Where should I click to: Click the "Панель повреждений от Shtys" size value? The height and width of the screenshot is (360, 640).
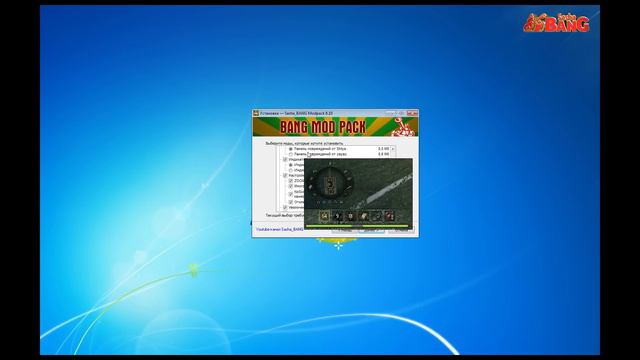pos(383,149)
